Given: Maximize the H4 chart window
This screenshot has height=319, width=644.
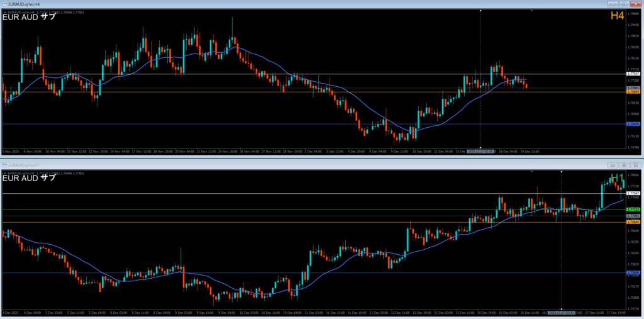Looking at the screenshot, I should (x=623, y=4).
